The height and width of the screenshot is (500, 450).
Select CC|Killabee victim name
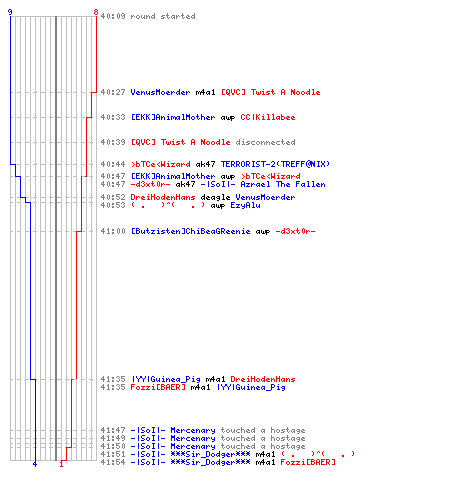pos(268,117)
